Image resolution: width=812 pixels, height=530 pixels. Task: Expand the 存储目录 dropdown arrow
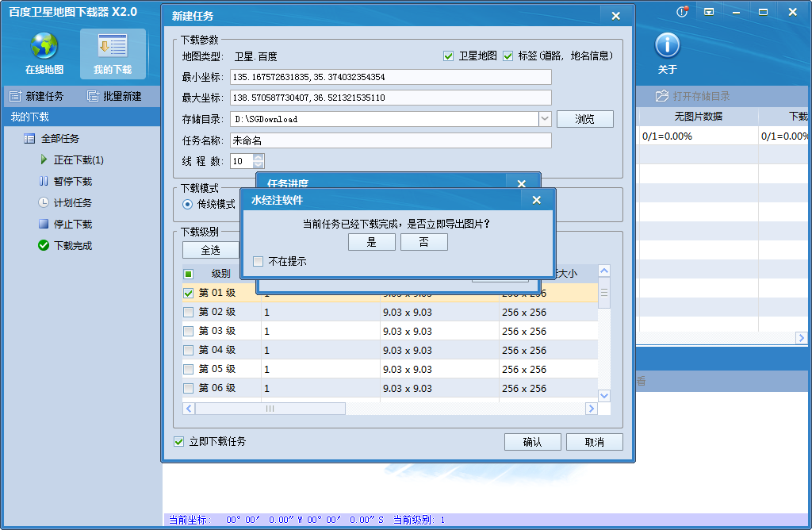click(545, 119)
